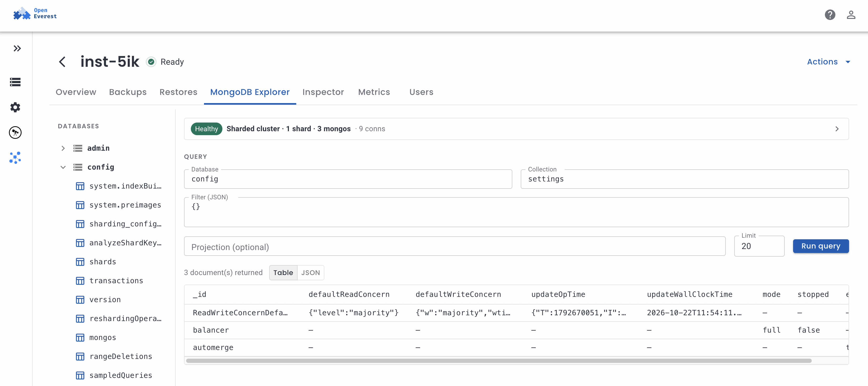The width and height of the screenshot is (868, 386).
Task: Expand the sharded cluster status details
Action: point(837,129)
